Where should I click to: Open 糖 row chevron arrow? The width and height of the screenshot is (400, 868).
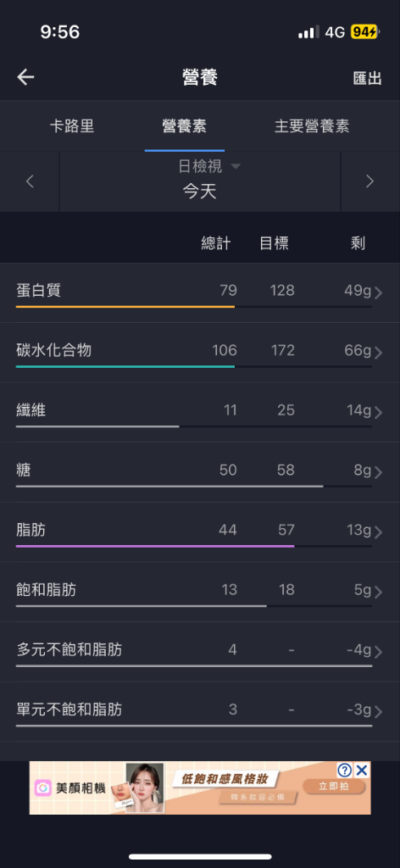379,472
